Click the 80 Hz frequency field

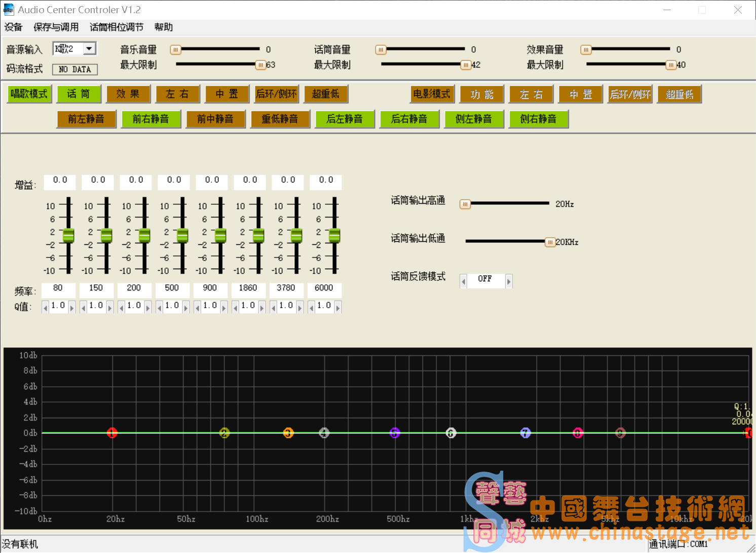[58, 289]
